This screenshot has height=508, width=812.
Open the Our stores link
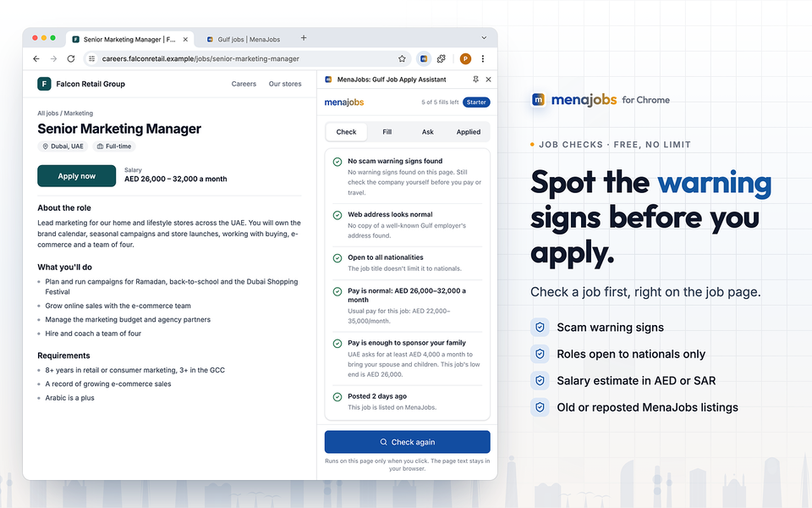click(x=285, y=84)
